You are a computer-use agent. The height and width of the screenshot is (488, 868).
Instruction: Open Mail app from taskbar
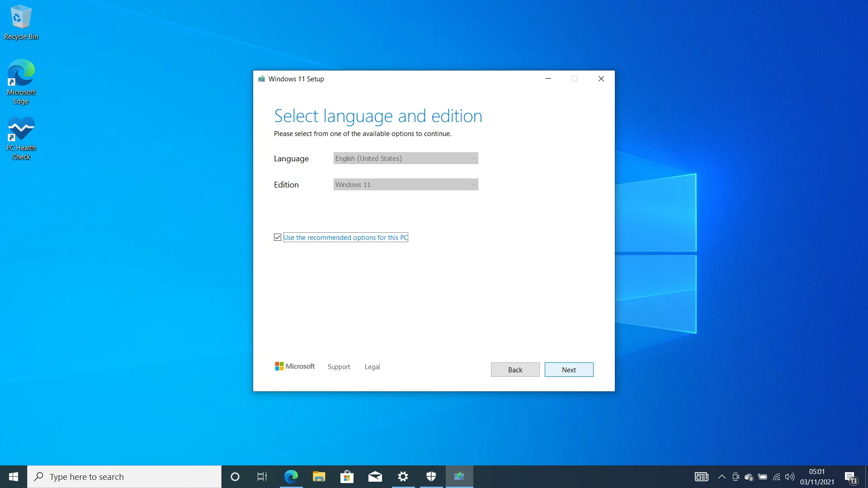tap(375, 476)
